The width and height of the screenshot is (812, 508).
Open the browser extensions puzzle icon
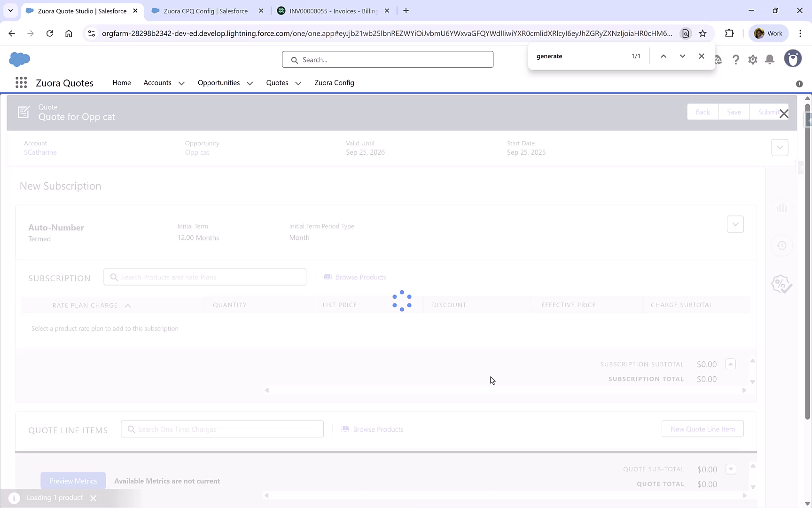(x=729, y=33)
